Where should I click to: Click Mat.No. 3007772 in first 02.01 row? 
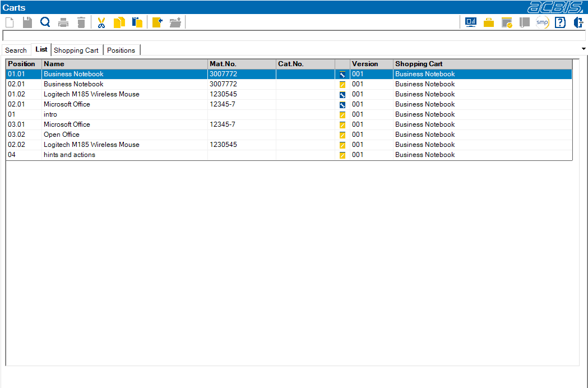[223, 84]
